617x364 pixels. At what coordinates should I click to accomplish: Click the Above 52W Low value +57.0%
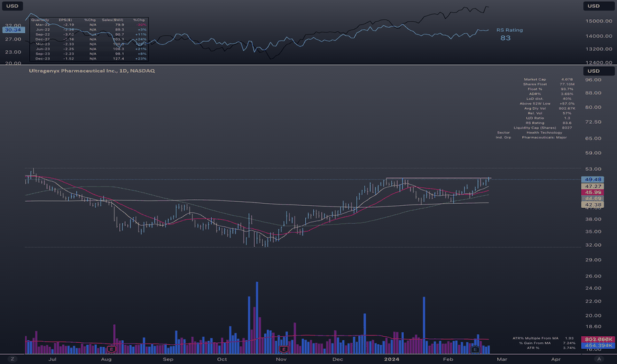[567, 103]
